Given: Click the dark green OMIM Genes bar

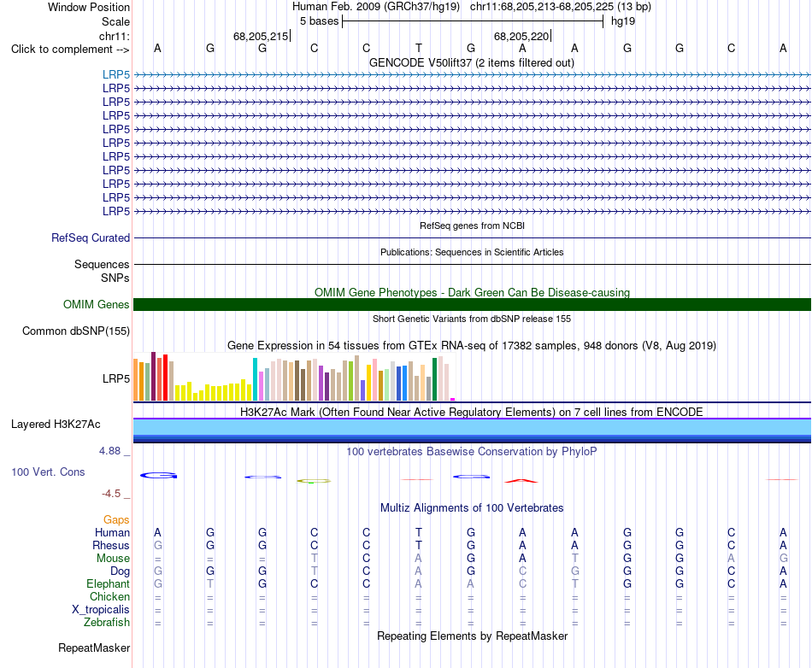Looking at the screenshot, I should pos(472,304).
